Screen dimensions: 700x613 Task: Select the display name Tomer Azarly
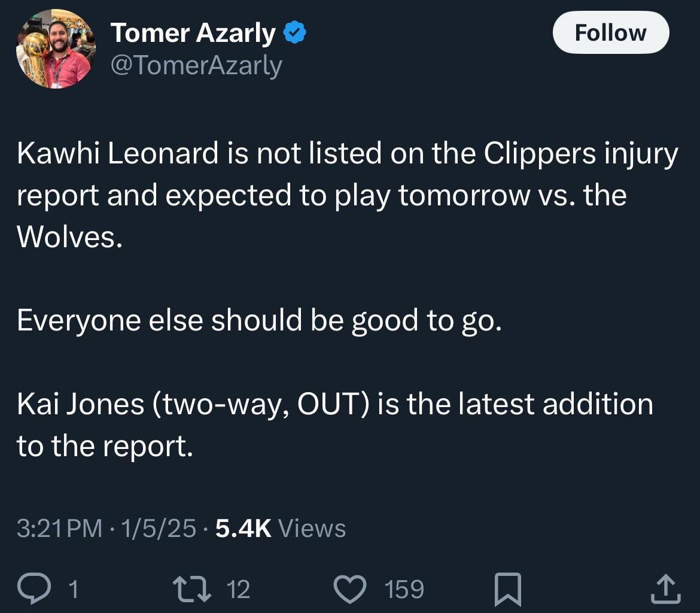pyautogui.click(x=192, y=32)
